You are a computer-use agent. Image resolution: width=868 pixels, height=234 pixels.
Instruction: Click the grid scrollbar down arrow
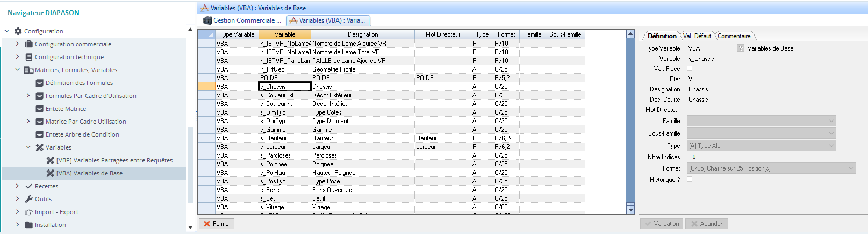631,210
